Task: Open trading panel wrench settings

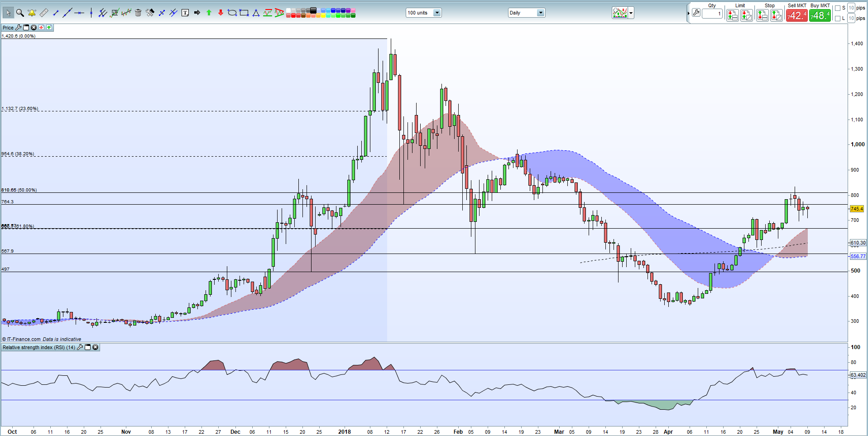Action: (696, 13)
